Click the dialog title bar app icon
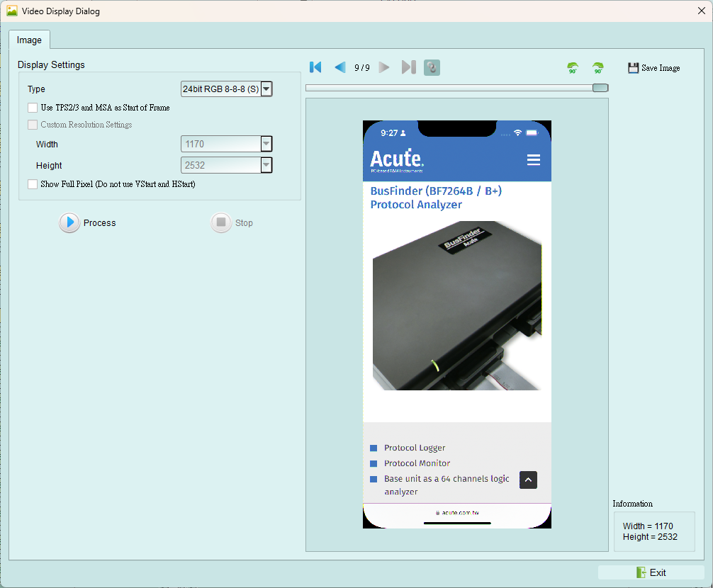The image size is (713, 588). (12, 11)
